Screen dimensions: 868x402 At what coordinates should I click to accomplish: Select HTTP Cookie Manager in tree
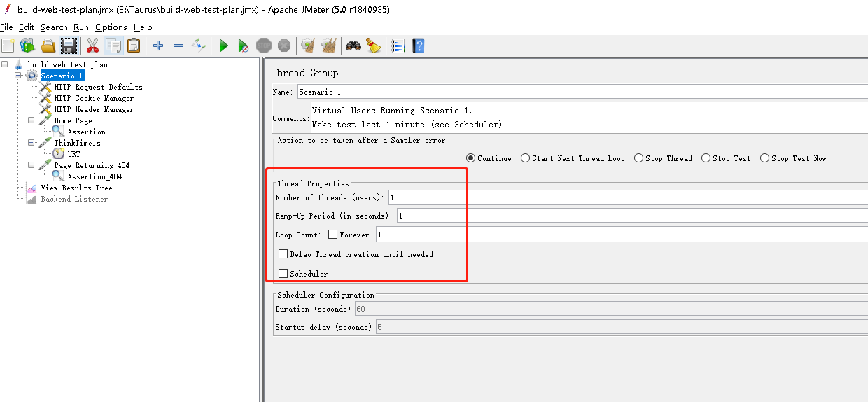(94, 98)
